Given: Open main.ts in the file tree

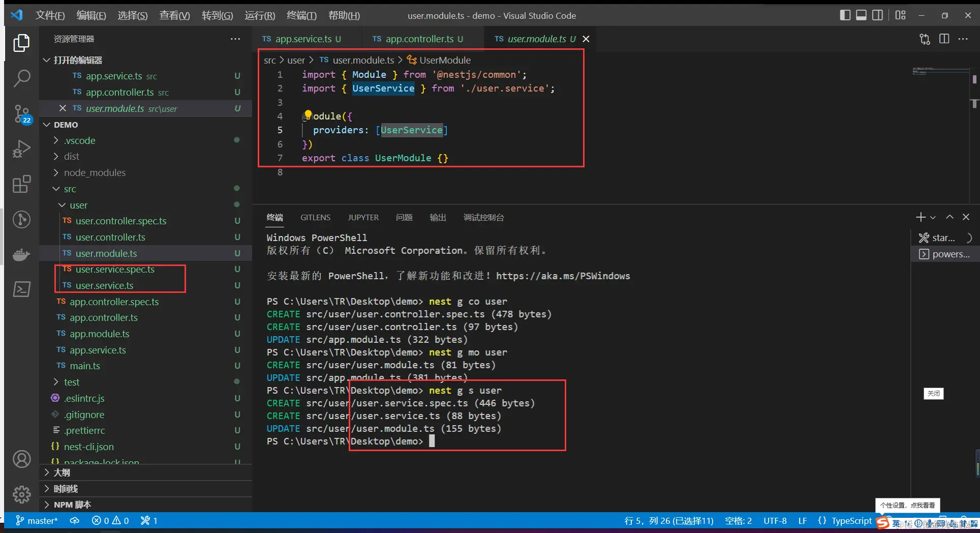Looking at the screenshot, I should 145,366.
